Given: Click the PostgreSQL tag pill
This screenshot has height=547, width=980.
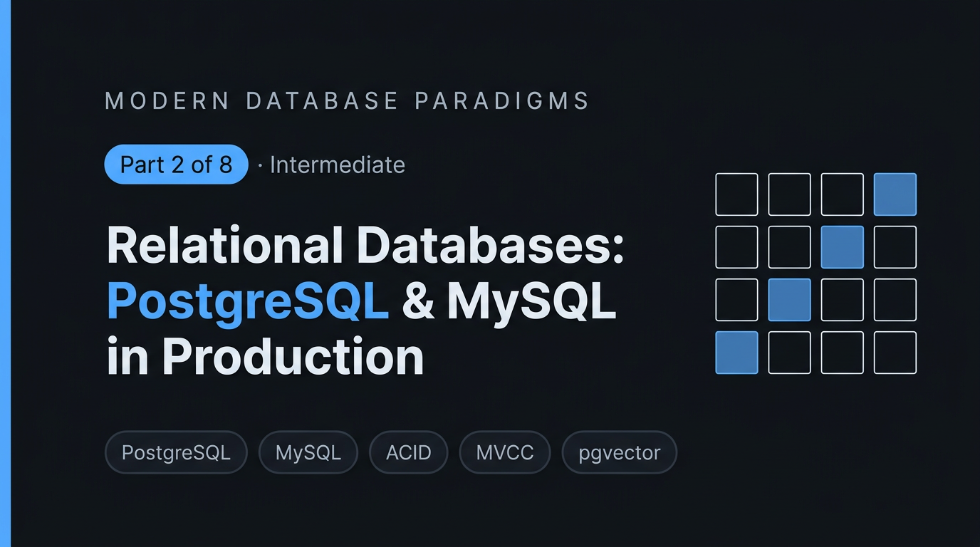Looking at the screenshot, I should pyautogui.click(x=176, y=452).
